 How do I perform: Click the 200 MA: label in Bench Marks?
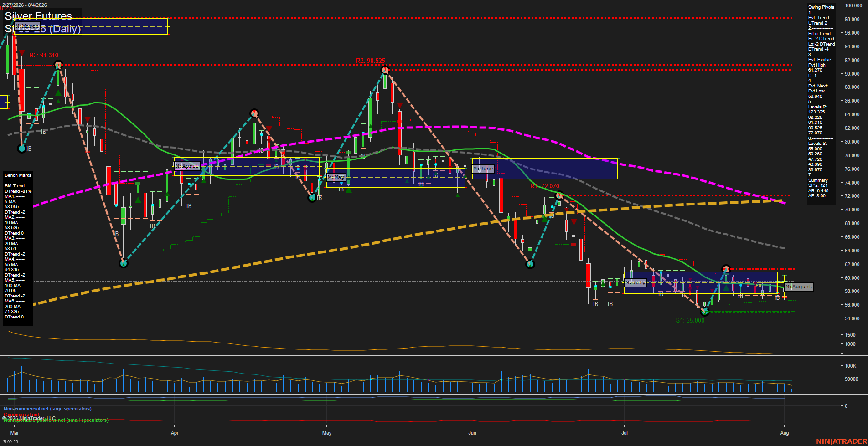(13, 307)
